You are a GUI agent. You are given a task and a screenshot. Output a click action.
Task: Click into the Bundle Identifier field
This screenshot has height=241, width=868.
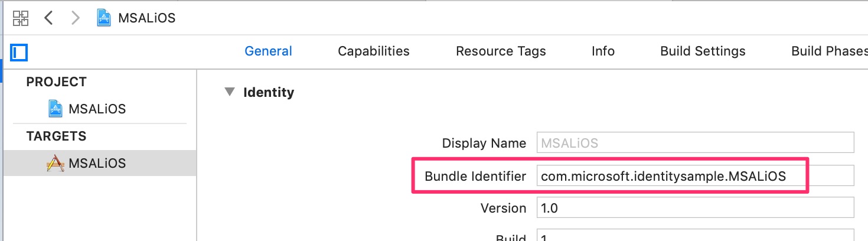coord(695,176)
